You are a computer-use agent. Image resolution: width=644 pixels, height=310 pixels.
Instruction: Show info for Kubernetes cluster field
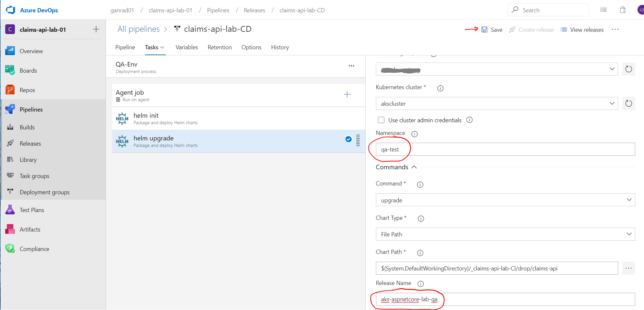[x=440, y=88]
